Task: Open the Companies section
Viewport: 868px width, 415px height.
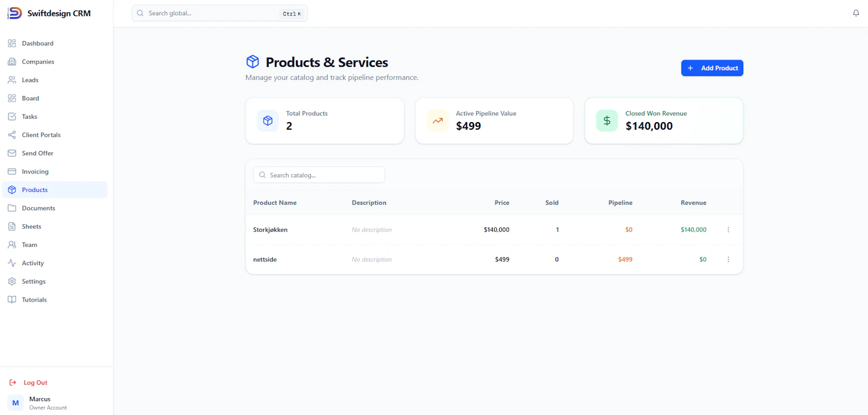Action: [55, 62]
